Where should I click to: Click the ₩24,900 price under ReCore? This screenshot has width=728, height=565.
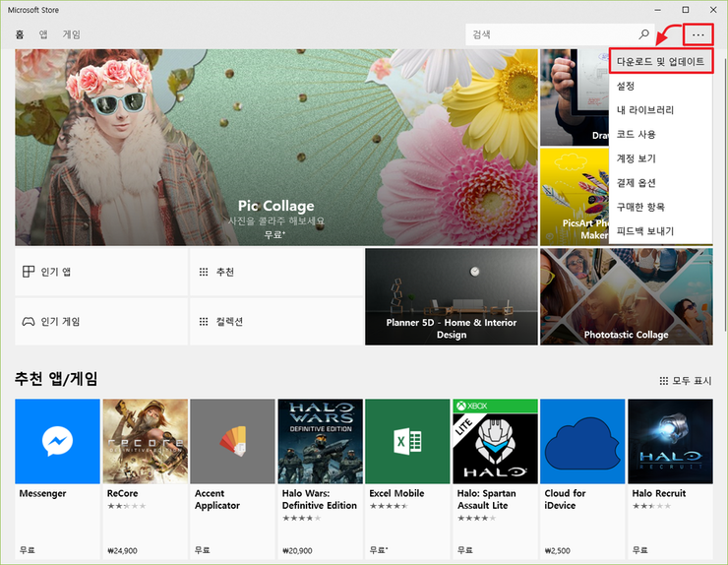(x=122, y=550)
